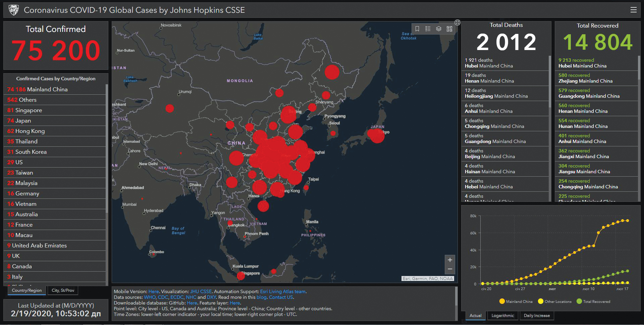Zoom out on the map
The image size is (644, 325).
450,269
